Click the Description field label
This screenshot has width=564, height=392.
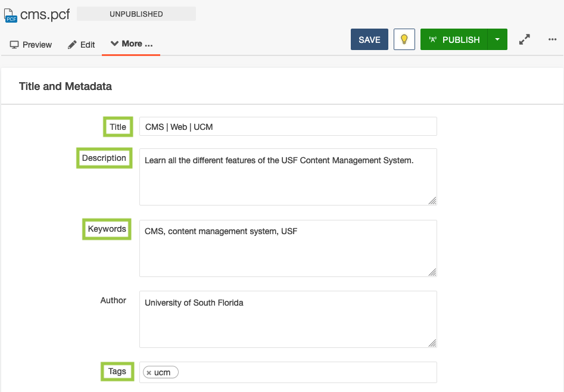pos(104,158)
